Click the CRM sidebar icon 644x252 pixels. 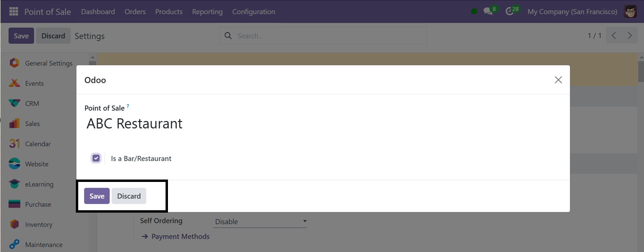[x=14, y=103]
